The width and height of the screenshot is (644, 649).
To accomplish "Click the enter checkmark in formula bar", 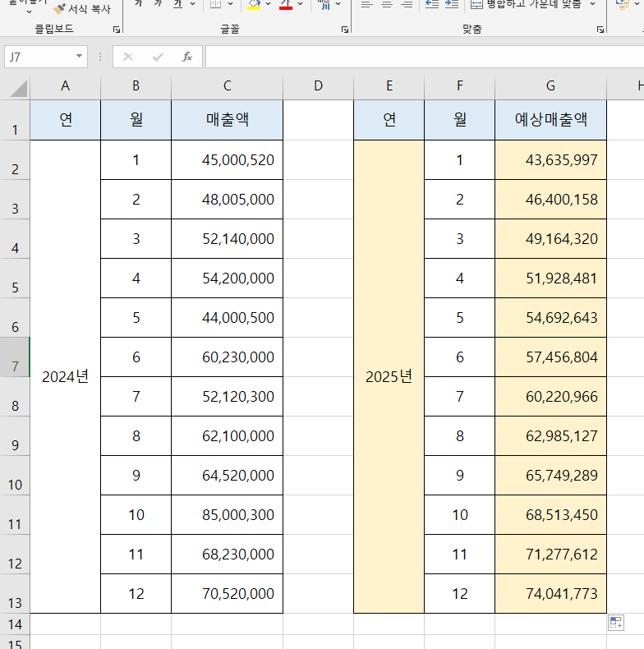I will pos(158,57).
